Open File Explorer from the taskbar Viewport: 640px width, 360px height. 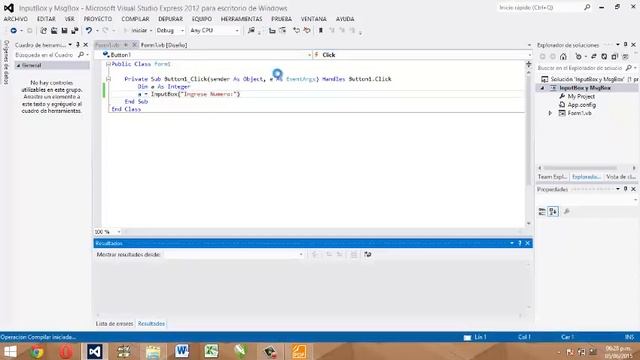(153, 351)
